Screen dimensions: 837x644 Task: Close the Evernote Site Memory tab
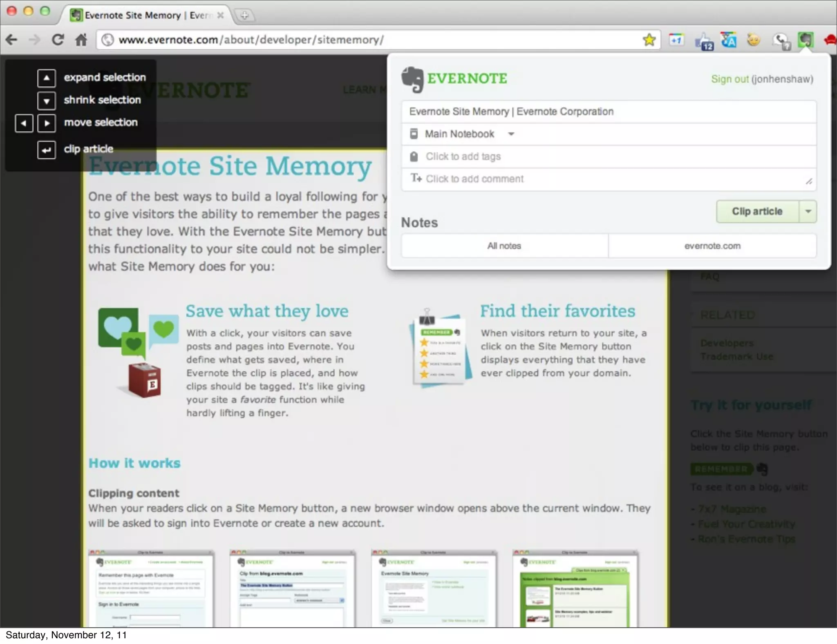coord(220,15)
